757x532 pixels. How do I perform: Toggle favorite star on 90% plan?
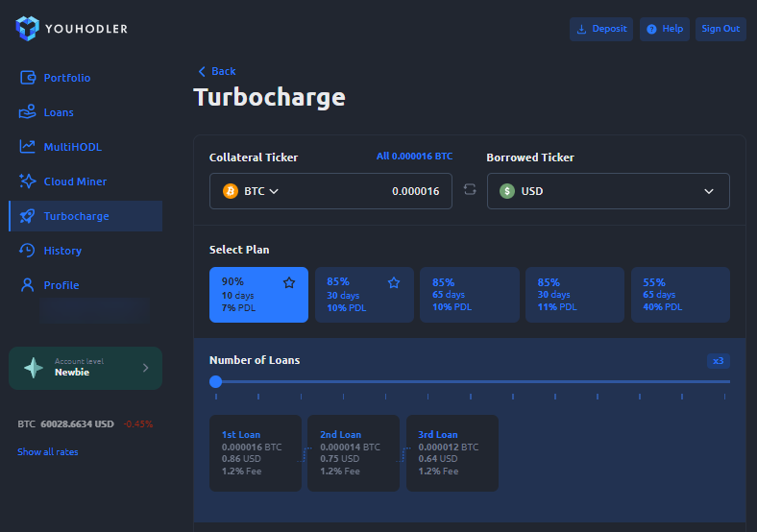(x=288, y=282)
